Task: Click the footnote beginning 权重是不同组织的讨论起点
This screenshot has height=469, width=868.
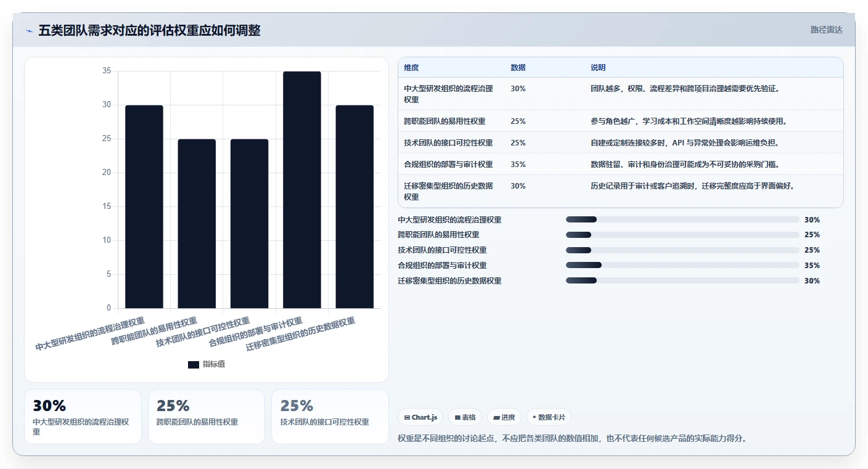Action: [x=573, y=439]
